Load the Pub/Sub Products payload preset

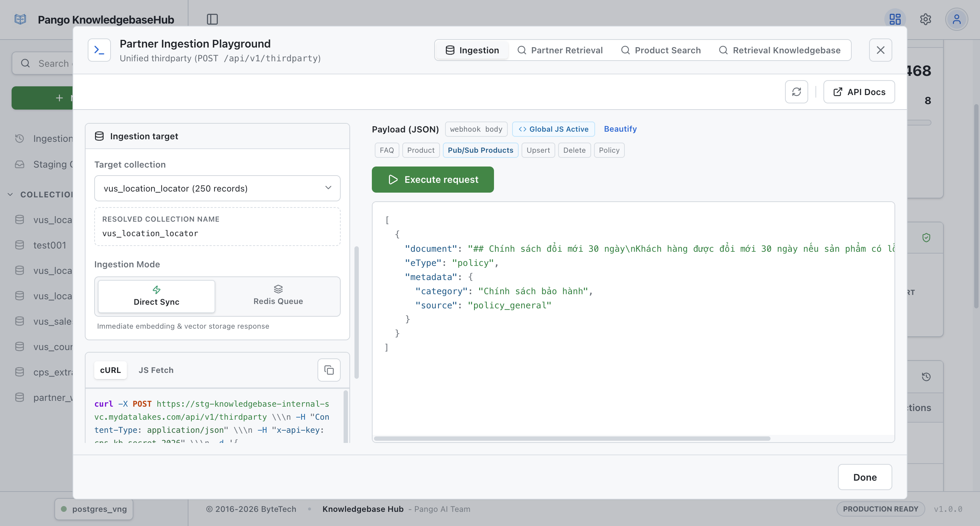[x=480, y=150]
